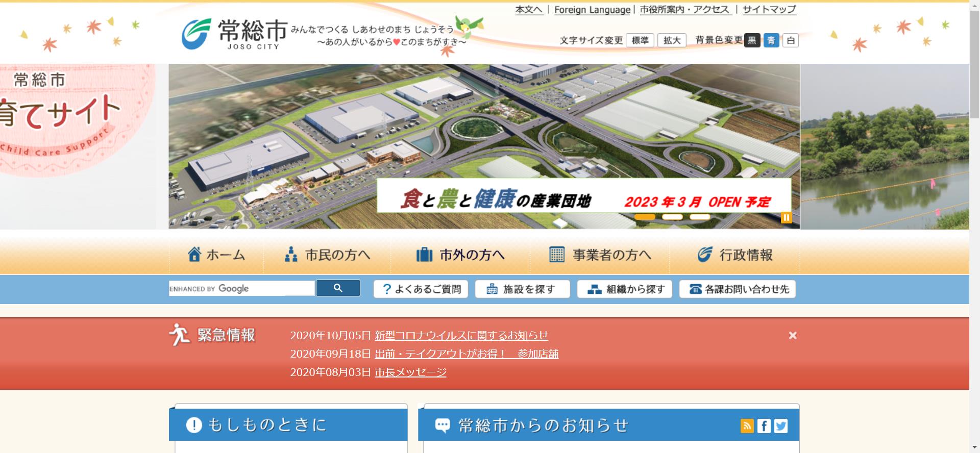Open 出前・テイクアウトがお得 参加店舗 link
Screen dimensions: 980x453
(467, 354)
